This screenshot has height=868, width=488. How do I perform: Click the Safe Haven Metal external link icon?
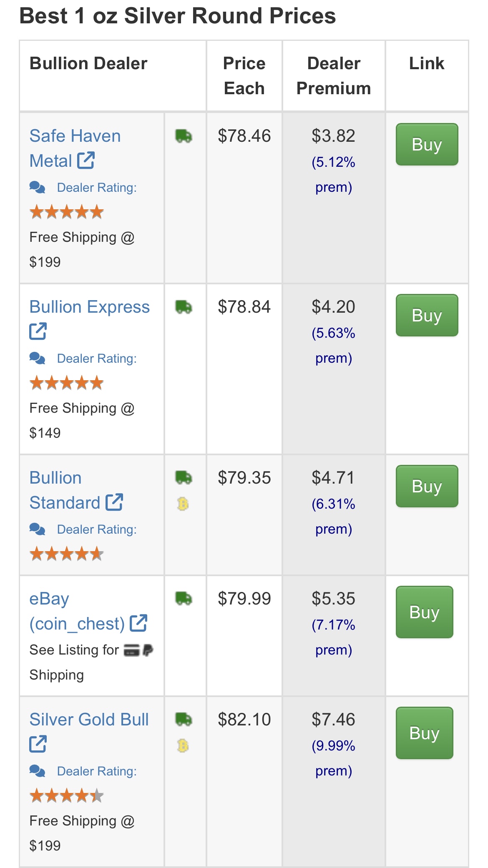pyautogui.click(x=86, y=161)
